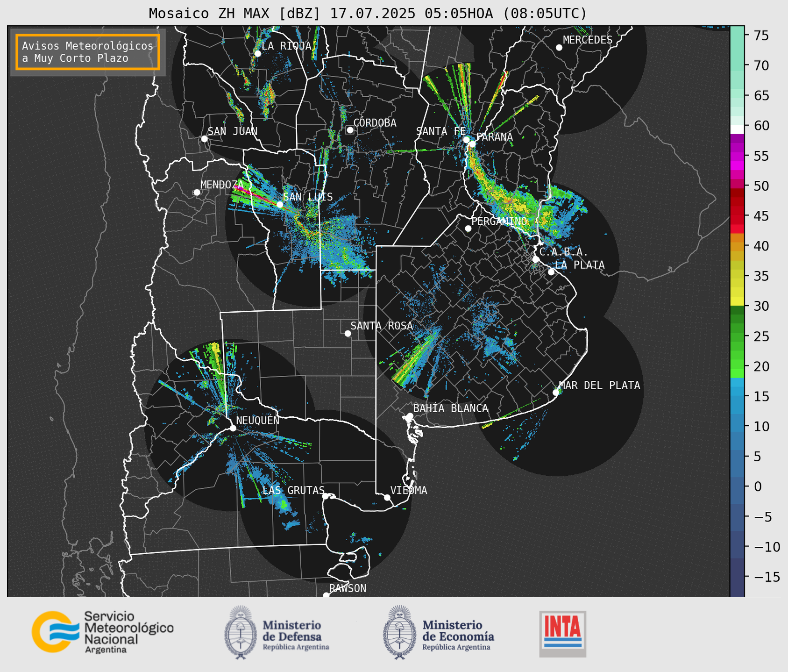Click the INTA logo
The width and height of the screenshot is (788, 672).
(x=563, y=634)
